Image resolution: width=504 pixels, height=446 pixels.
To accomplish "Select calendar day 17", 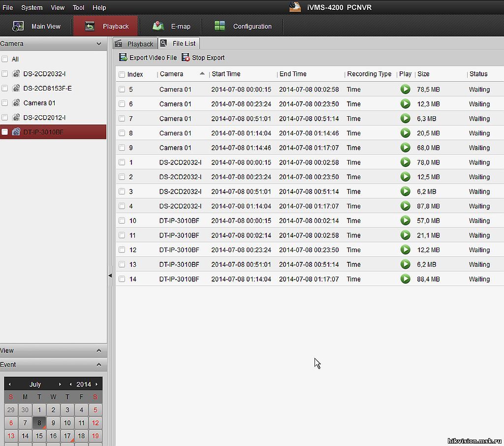I will 67,436.
